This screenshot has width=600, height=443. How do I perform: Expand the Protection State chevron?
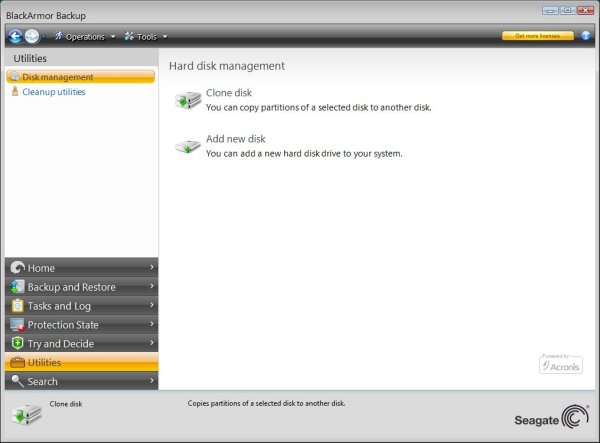(152, 324)
